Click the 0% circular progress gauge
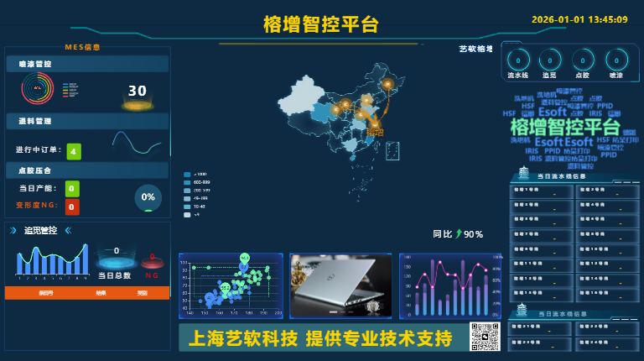Image resolution: width=644 pixels, height=361 pixels. click(x=148, y=197)
